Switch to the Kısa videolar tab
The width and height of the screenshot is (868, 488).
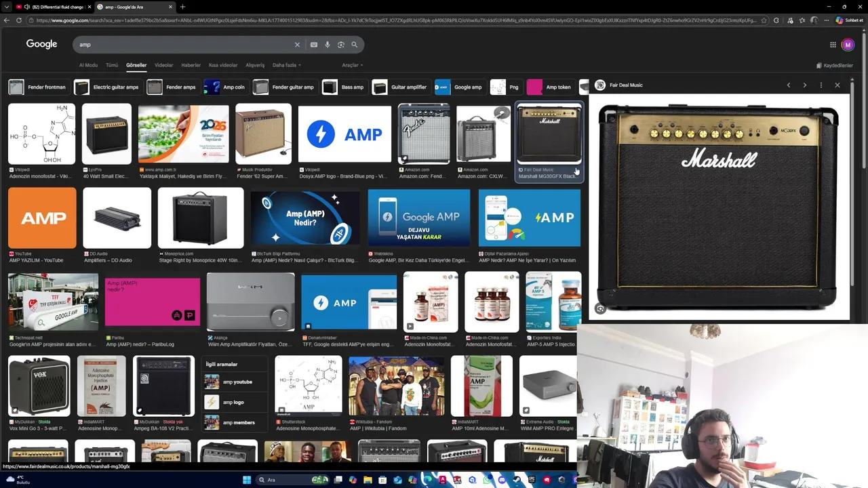[x=223, y=65]
